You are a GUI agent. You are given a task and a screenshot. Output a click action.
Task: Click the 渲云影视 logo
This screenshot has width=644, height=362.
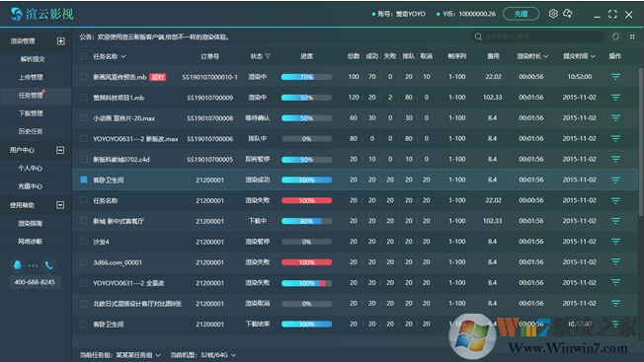[41, 14]
